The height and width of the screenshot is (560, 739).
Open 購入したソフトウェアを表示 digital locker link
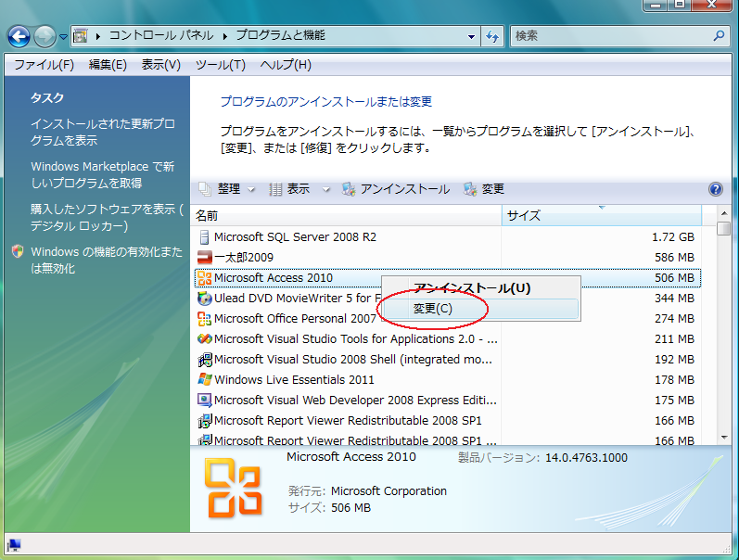point(107,217)
